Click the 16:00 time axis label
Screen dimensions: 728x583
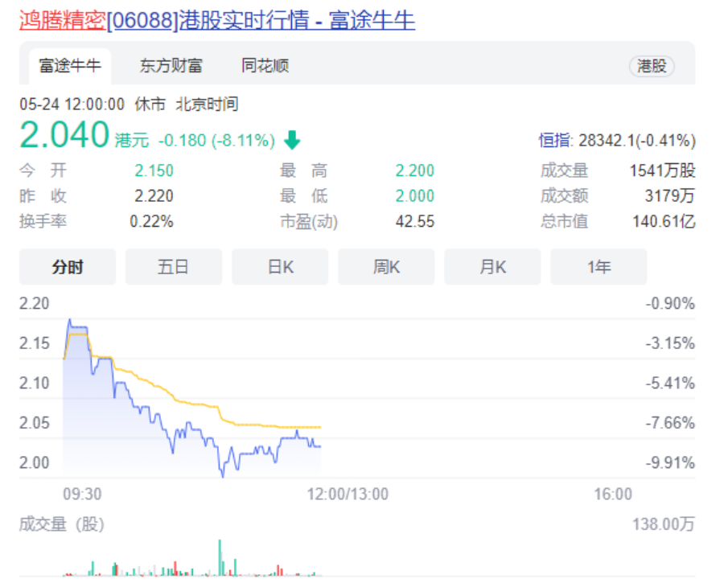[x=613, y=494]
